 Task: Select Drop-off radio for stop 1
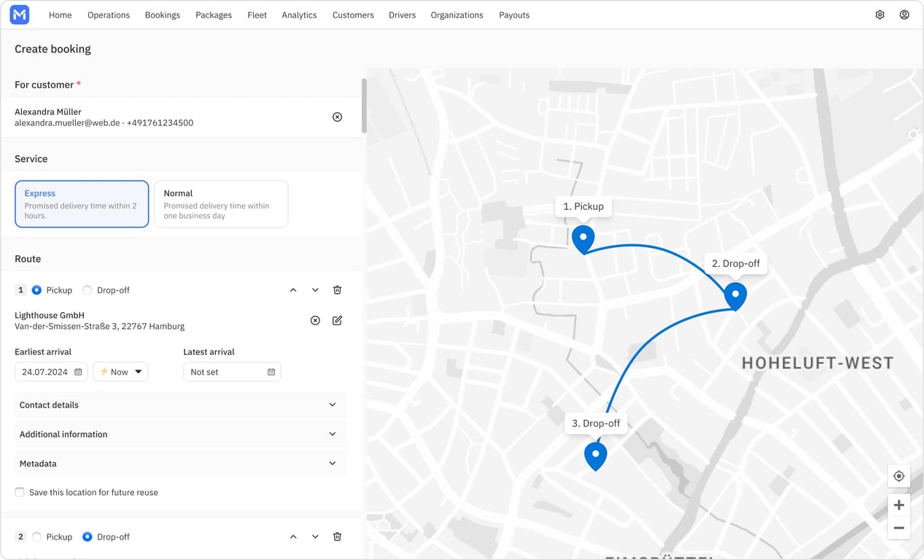coord(88,290)
